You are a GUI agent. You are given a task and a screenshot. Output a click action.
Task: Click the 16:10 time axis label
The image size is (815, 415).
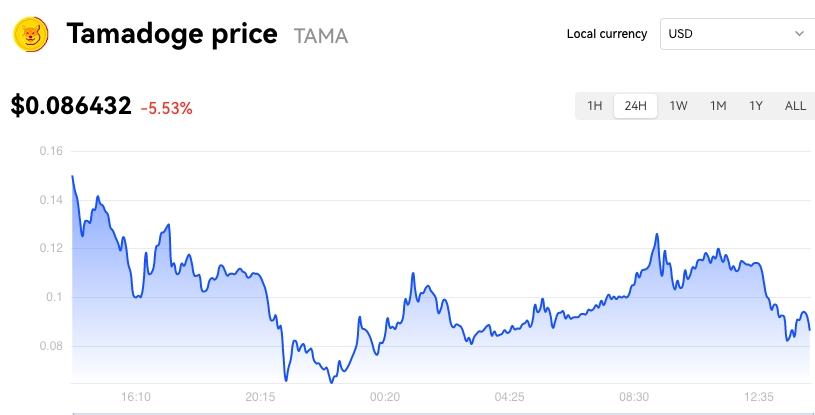136,397
